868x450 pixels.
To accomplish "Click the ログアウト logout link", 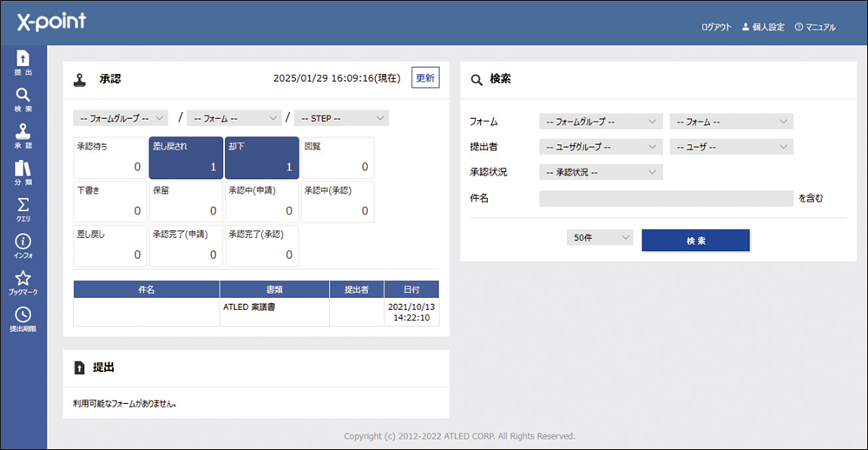I will tap(716, 27).
